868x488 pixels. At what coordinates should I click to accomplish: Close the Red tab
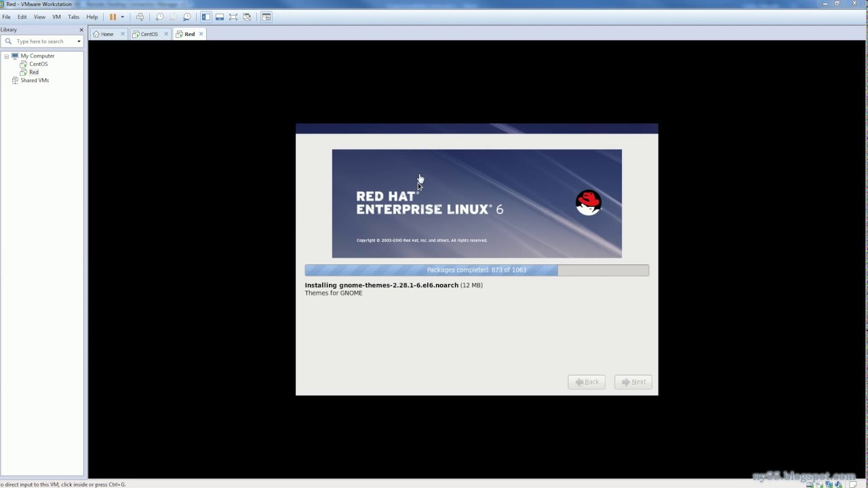(201, 34)
